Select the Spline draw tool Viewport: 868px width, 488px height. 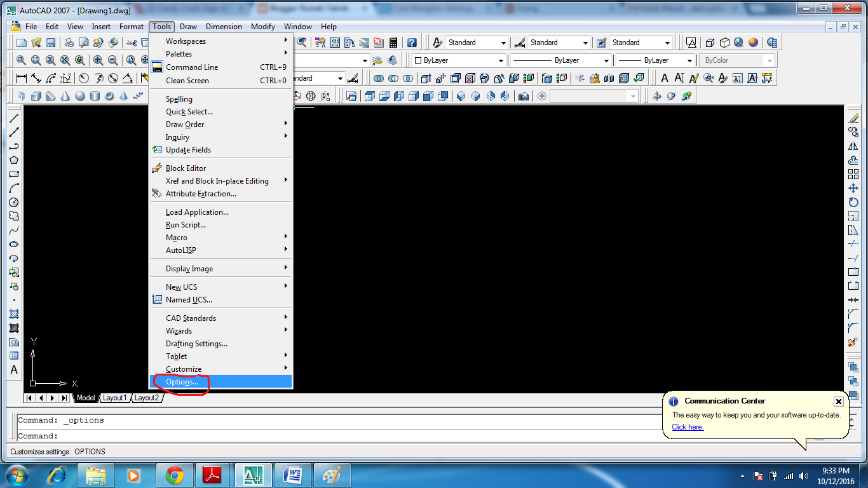[14, 230]
